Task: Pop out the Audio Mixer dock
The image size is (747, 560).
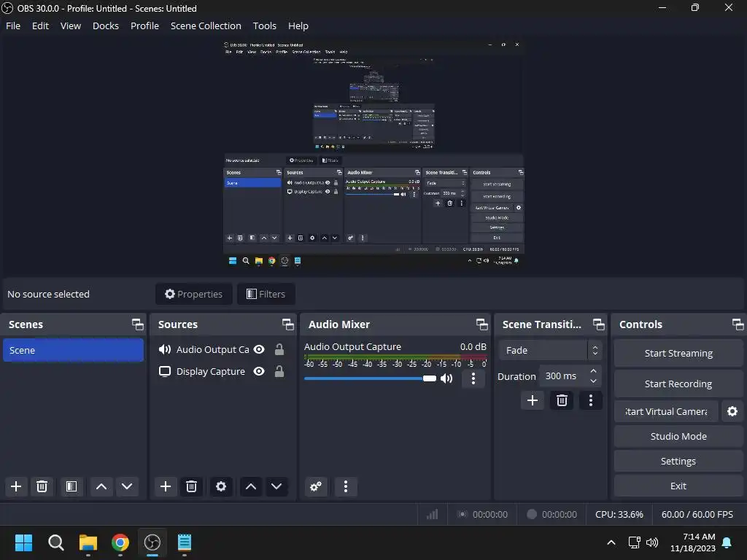Action: pyautogui.click(x=481, y=324)
